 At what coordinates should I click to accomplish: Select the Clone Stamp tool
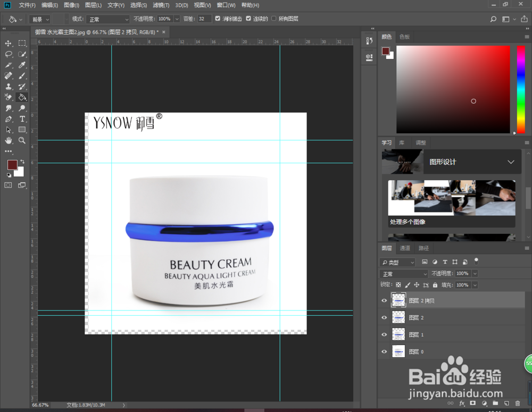click(x=9, y=87)
